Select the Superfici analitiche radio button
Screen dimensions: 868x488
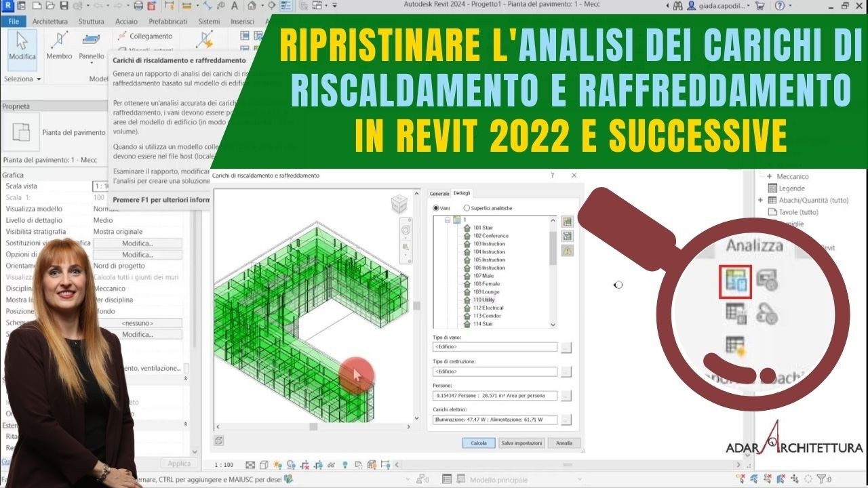point(467,208)
